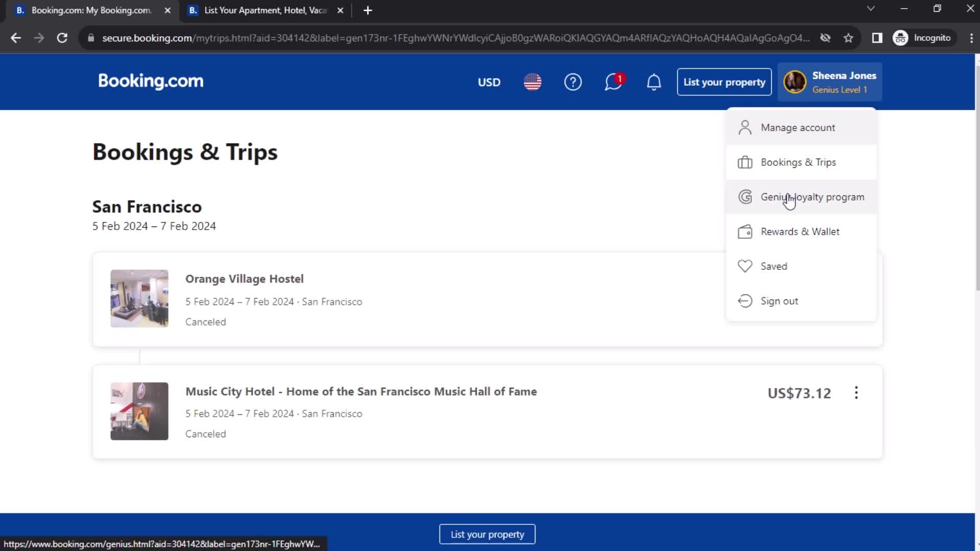Click Canceled status under Music City Hotel
The width and height of the screenshot is (980, 551).
(x=205, y=434)
